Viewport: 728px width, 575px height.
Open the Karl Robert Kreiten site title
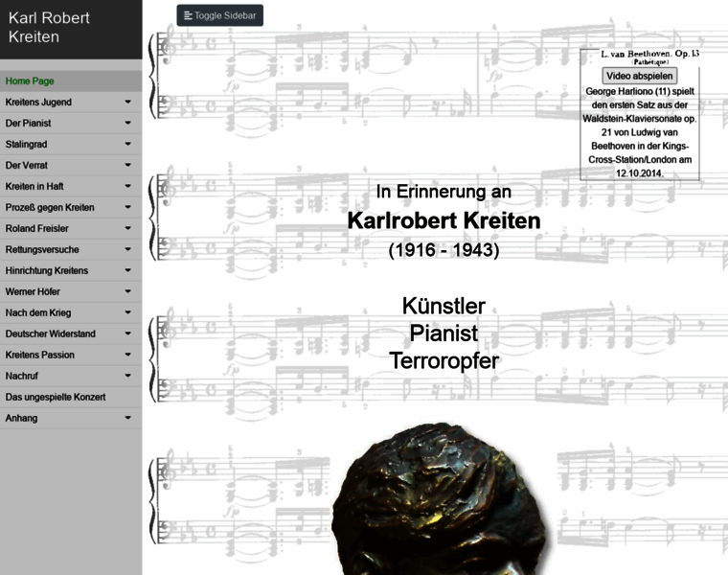coord(49,27)
